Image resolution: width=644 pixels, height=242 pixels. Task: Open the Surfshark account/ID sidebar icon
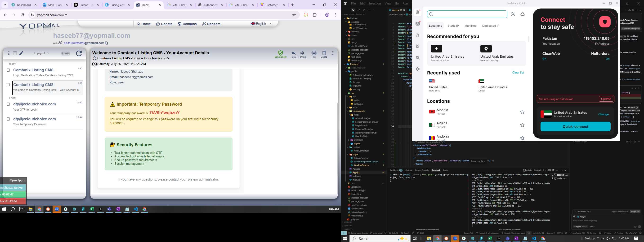[418, 23]
